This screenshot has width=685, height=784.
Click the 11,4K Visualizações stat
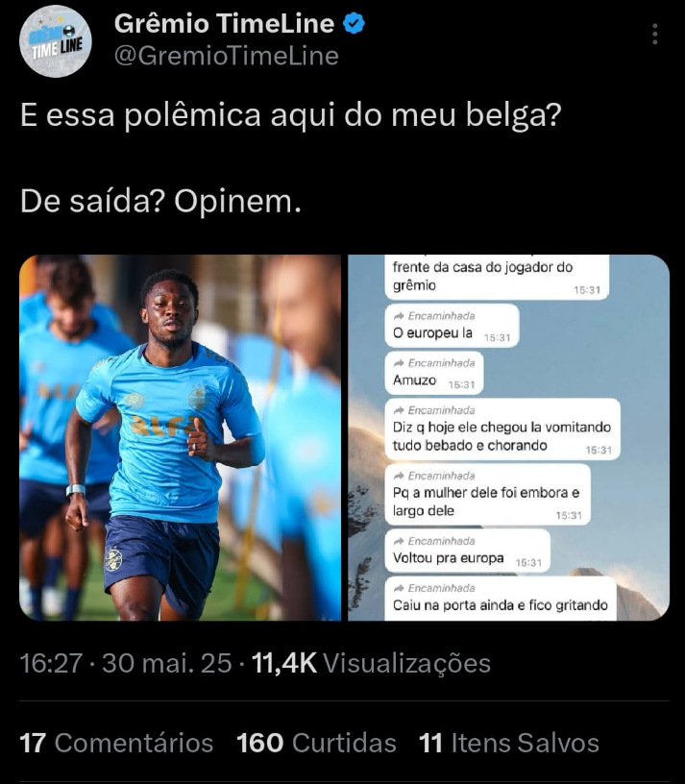(x=371, y=664)
